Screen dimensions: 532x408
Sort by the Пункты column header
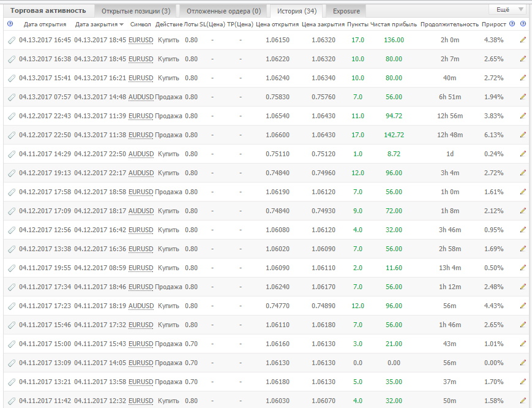tap(358, 25)
